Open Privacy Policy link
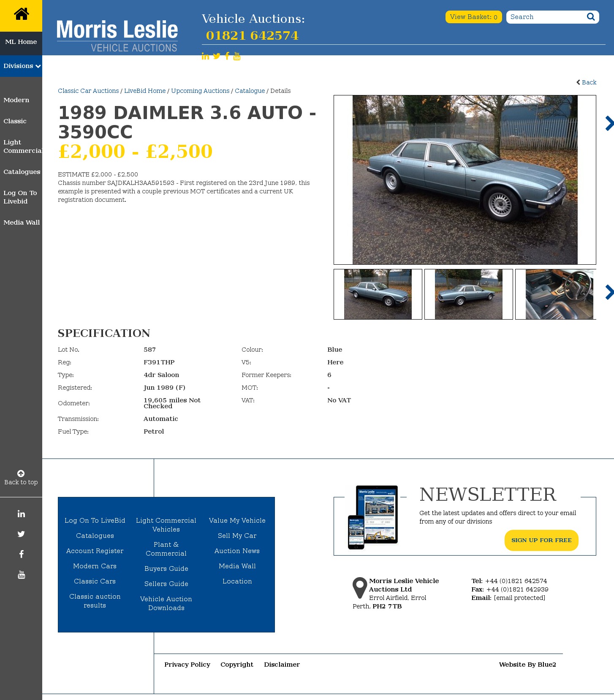The image size is (614, 700). [187, 665]
